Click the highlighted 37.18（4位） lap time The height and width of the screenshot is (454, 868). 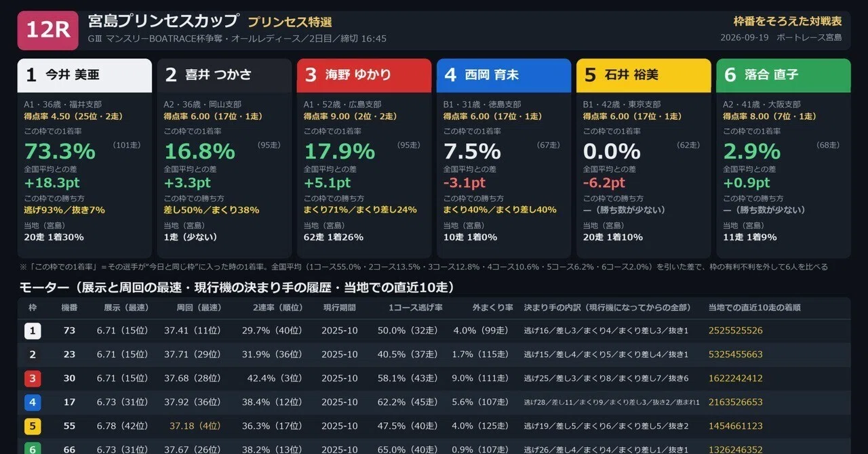195,426
